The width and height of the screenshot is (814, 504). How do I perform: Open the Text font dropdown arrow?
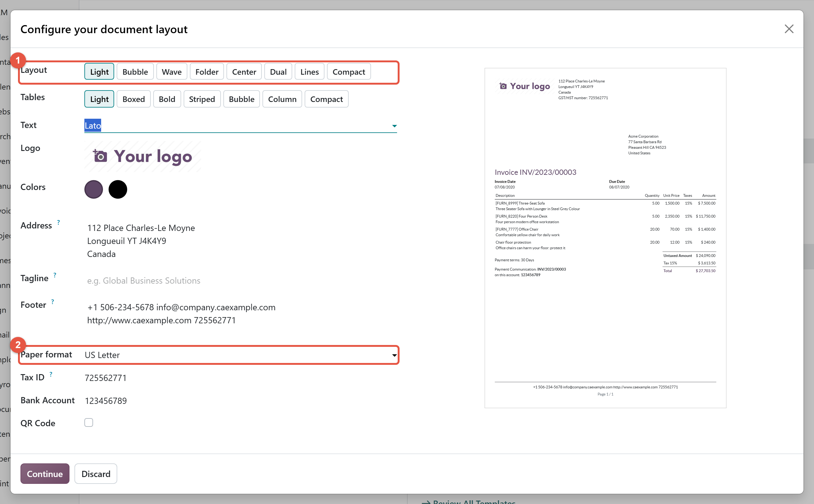[394, 126]
